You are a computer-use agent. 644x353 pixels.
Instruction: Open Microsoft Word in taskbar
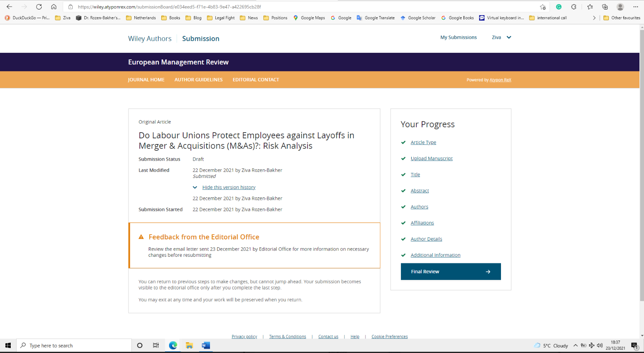pyautogui.click(x=206, y=346)
